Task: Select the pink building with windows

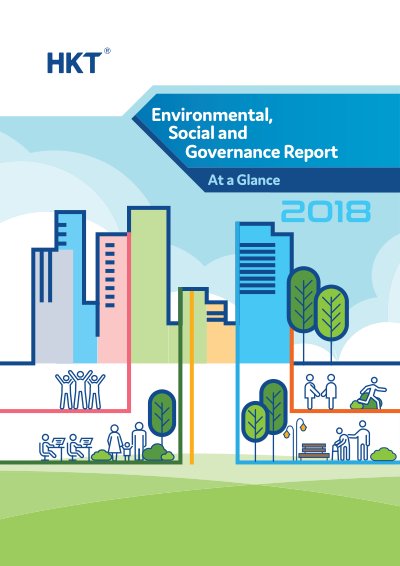Action: coord(113,297)
